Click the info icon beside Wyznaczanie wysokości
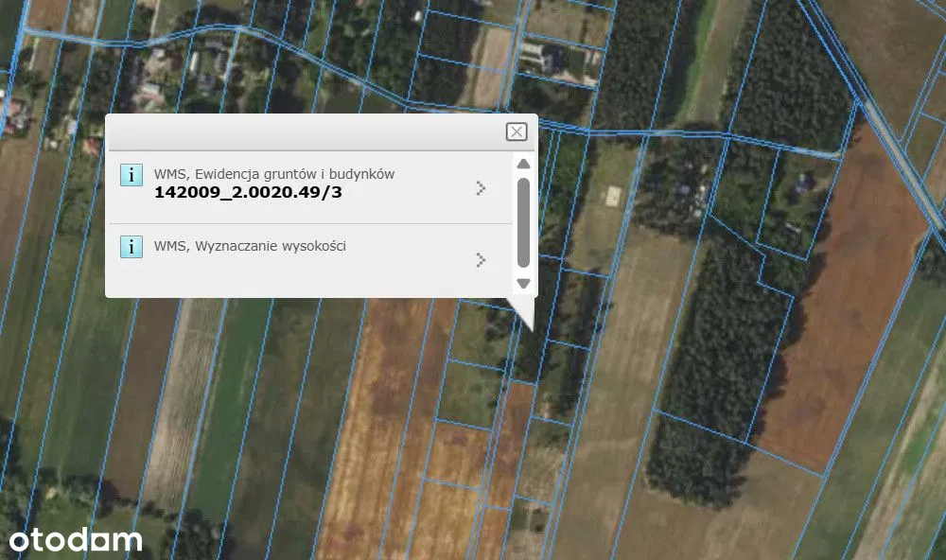Screen dimensions: 946x560 point(131,247)
